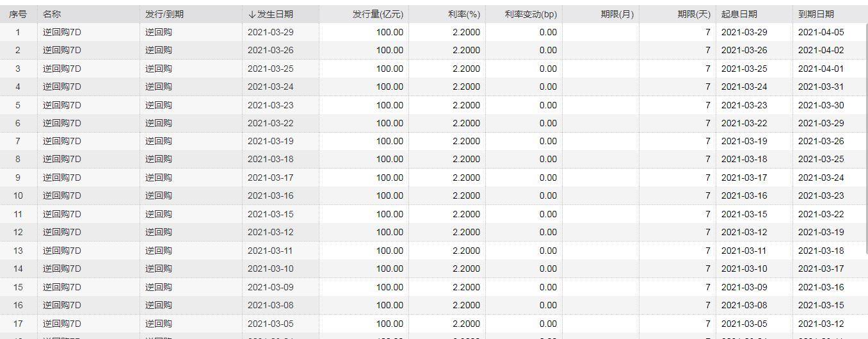The width and height of the screenshot is (868, 339).
Task: Select row number 5 in 序号 column
Action: [18, 105]
